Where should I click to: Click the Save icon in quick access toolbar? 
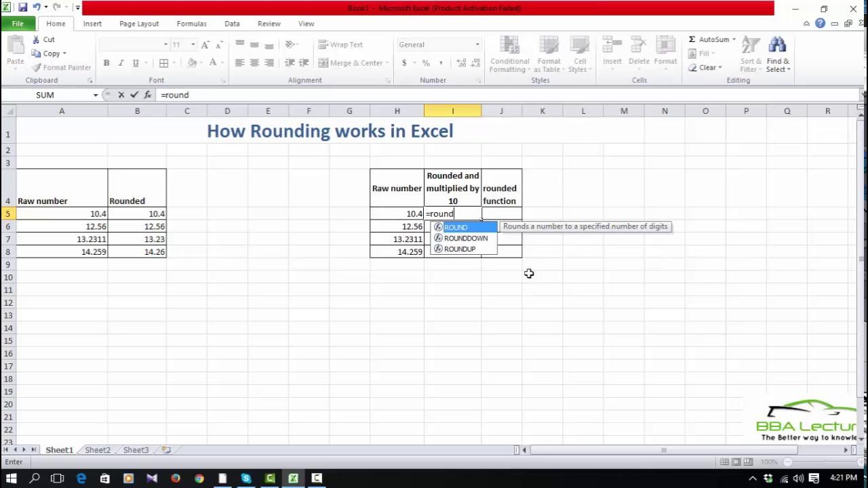point(22,8)
